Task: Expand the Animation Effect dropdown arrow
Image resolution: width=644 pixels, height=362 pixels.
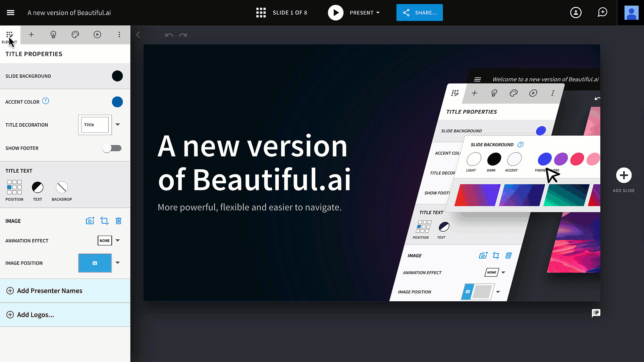Action: 118,240
